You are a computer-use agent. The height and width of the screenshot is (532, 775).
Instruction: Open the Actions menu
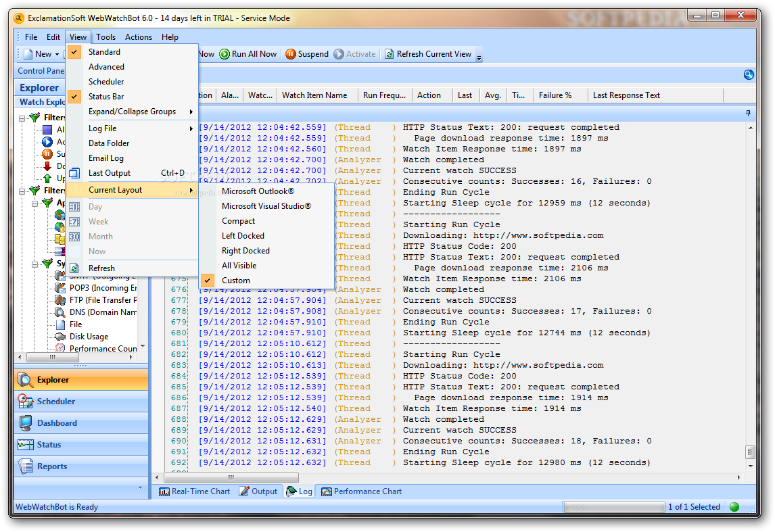pyautogui.click(x=139, y=37)
